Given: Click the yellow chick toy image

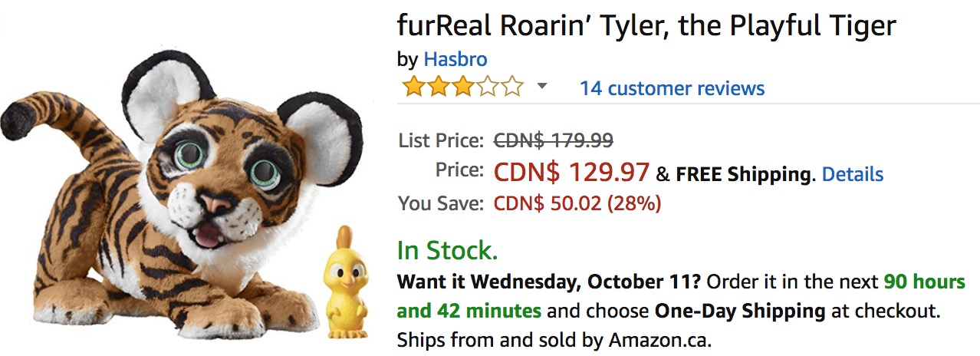Looking at the screenshot, I should [x=343, y=282].
